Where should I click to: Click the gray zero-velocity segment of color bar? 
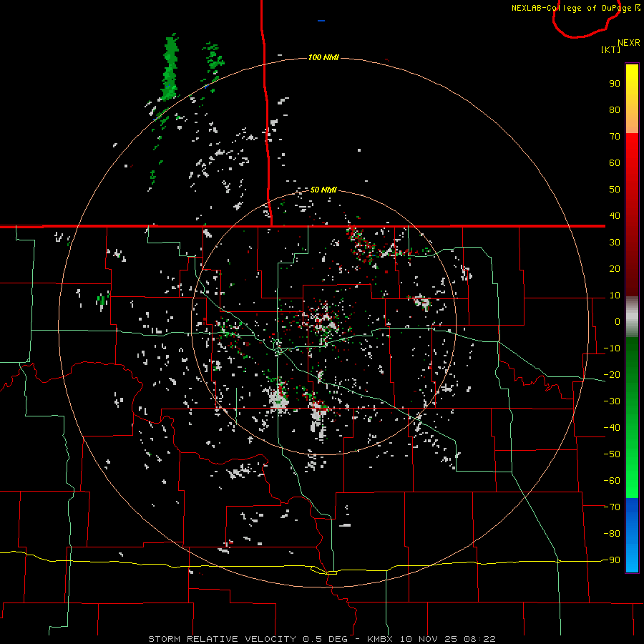[632, 316]
